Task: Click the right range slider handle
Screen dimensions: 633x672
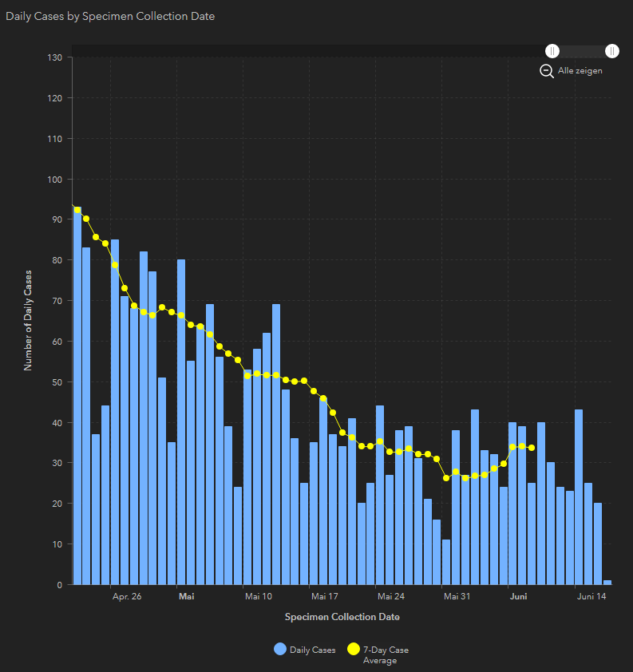Action: click(x=612, y=51)
